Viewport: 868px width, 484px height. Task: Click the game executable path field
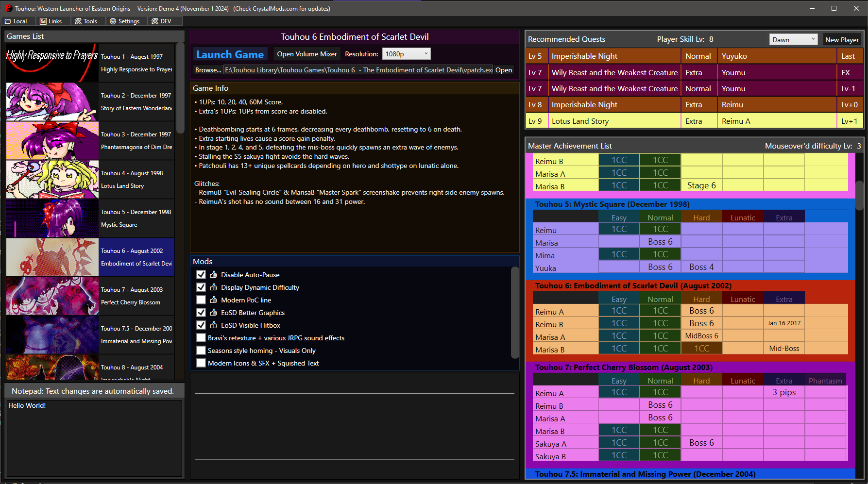(x=358, y=70)
